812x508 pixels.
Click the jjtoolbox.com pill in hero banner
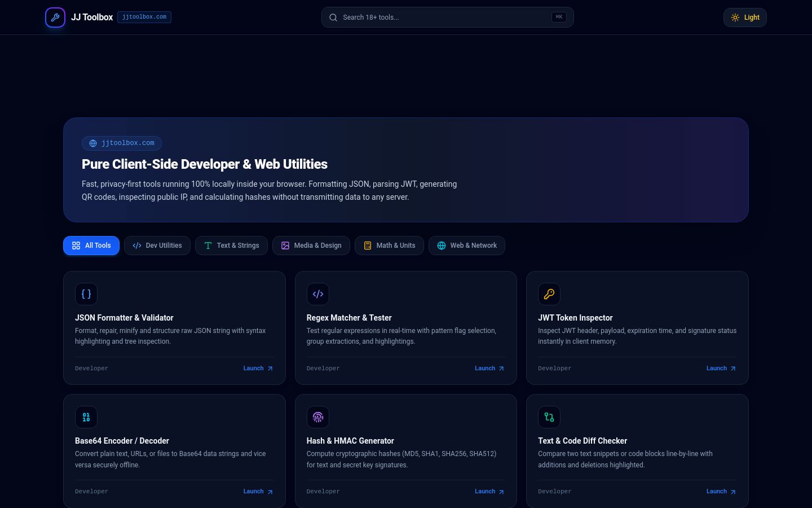tap(122, 143)
